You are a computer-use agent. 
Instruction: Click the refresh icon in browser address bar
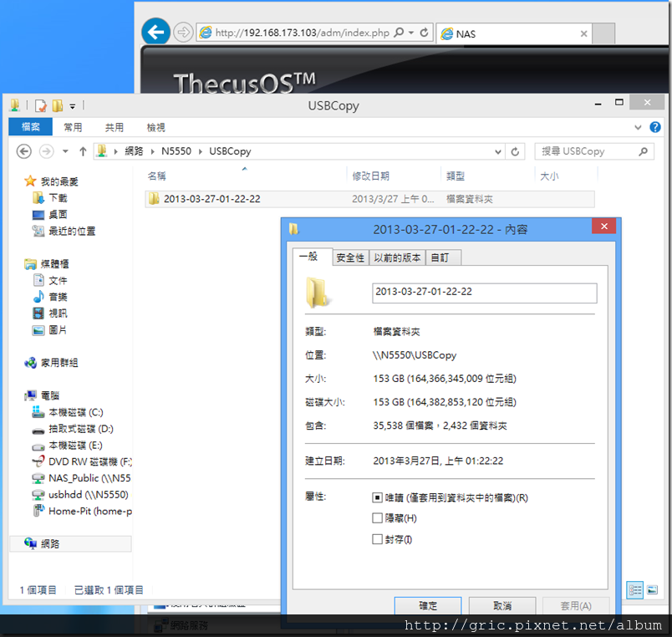tap(425, 33)
